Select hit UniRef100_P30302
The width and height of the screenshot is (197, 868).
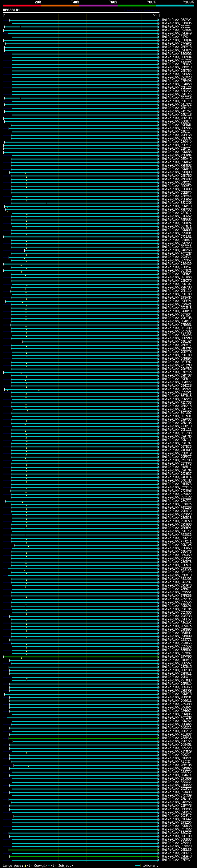(177, 623)
